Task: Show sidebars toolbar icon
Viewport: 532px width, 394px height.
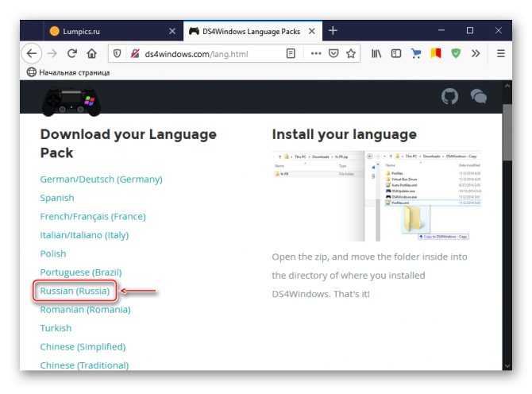Action: tap(396, 53)
